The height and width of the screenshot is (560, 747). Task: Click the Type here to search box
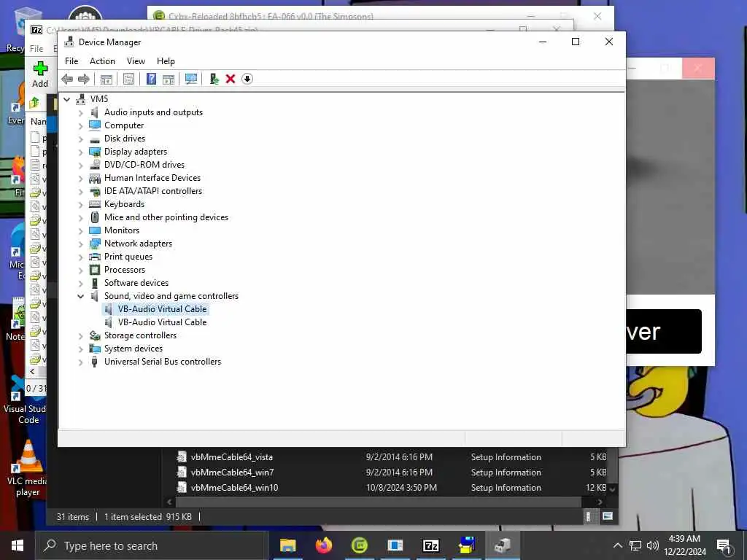click(x=152, y=545)
